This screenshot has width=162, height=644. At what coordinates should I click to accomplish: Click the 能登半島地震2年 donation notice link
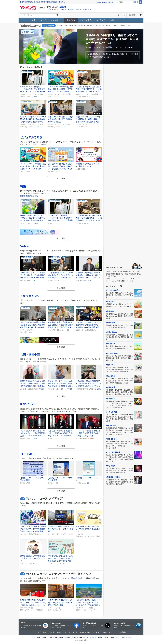[x=42, y=2]
